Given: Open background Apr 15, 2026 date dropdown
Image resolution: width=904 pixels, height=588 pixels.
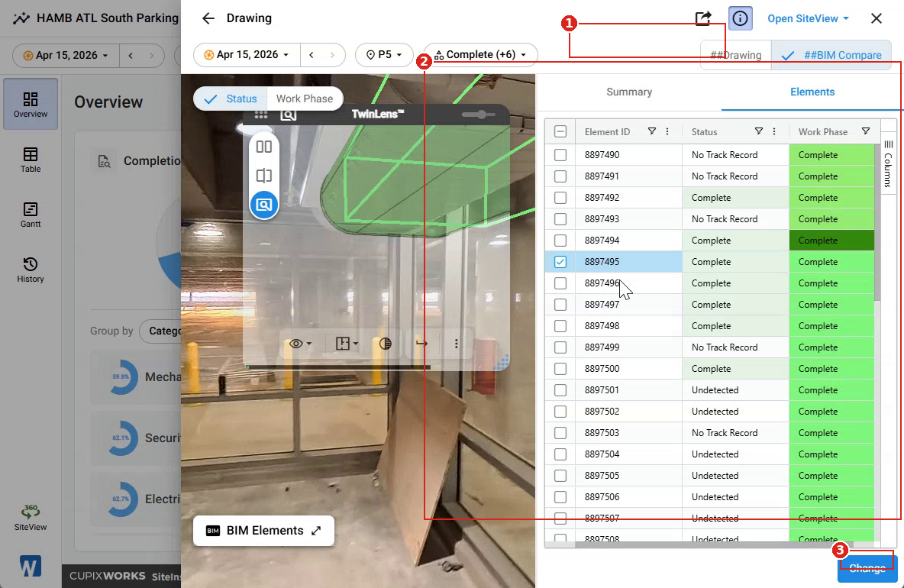Looking at the screenshot, I should (66, 55).
